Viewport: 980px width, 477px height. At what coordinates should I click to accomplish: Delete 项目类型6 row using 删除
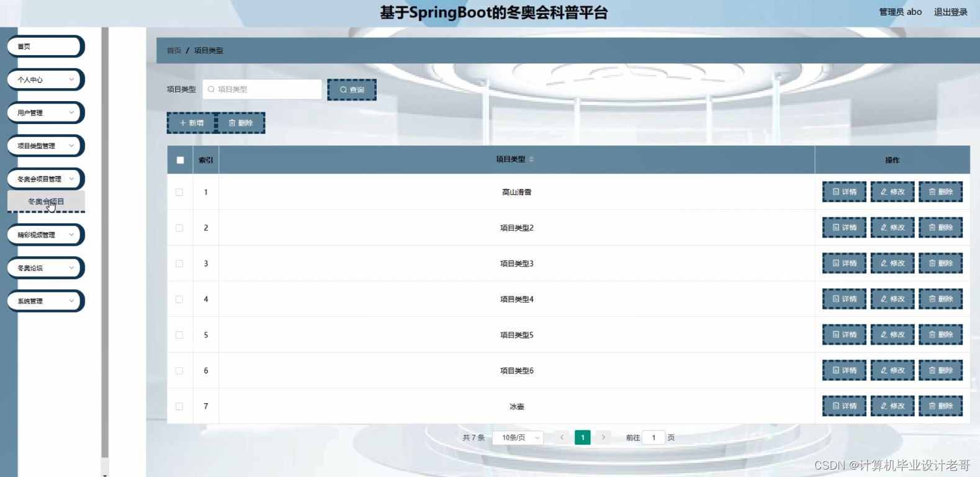[941, 370]
